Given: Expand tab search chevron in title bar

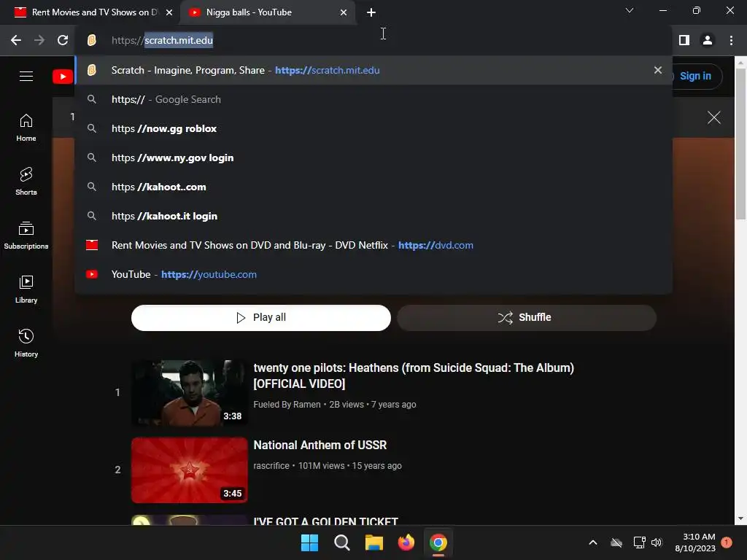Looking at the screenshot, I should (x=630, y=10).
